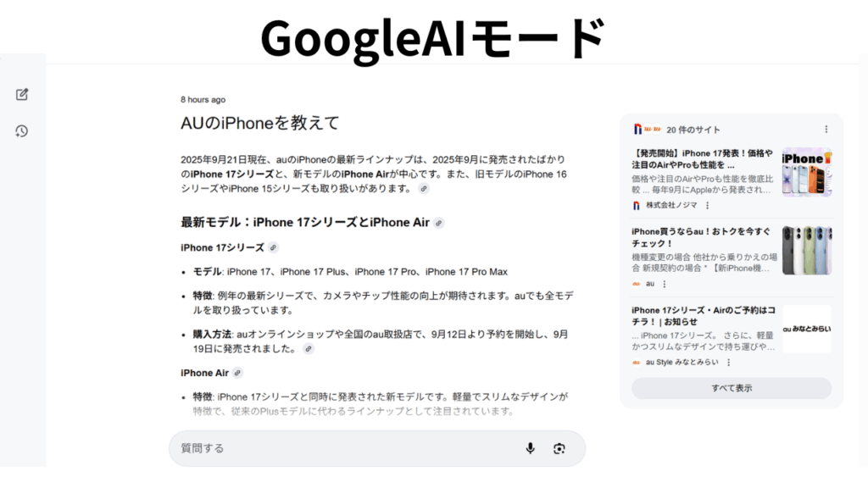Click link icon beside iPhone Air subheading

tap(237, 373)
